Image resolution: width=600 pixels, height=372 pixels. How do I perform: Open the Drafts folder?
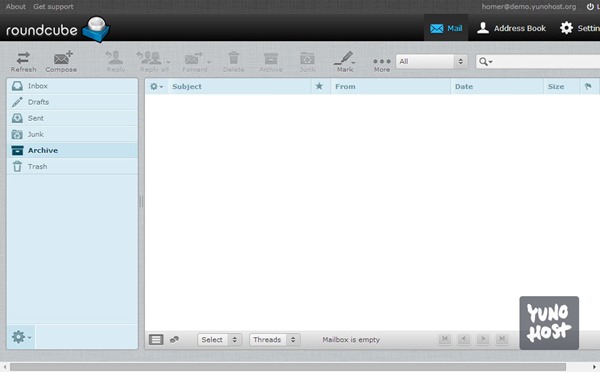click(72, 102)
